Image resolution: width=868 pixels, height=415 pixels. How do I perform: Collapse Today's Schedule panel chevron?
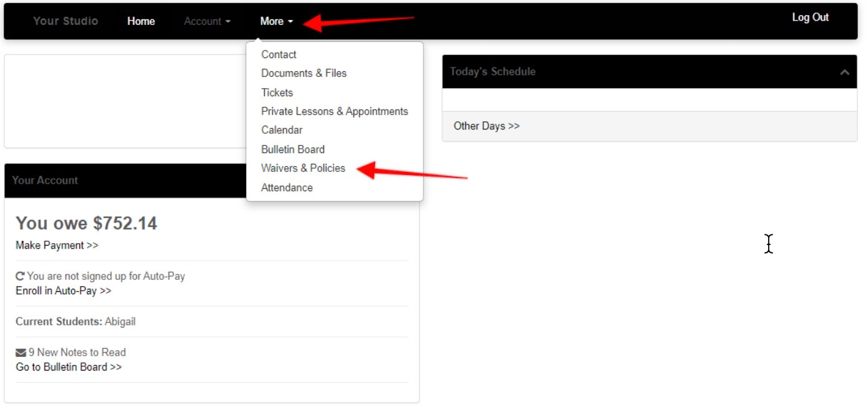click(844, 72)
